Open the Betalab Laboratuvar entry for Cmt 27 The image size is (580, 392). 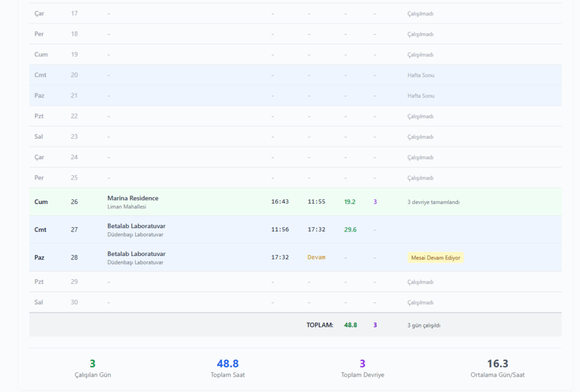click(136, 226)
